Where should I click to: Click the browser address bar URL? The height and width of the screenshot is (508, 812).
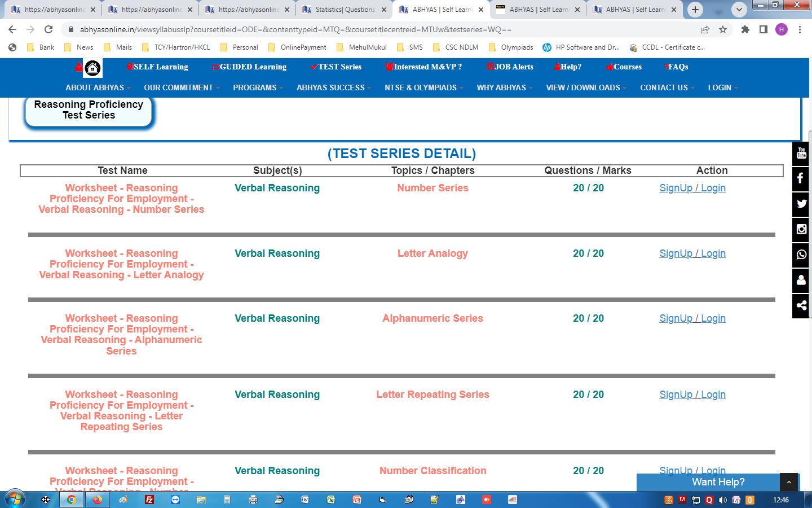coord(295,29)
